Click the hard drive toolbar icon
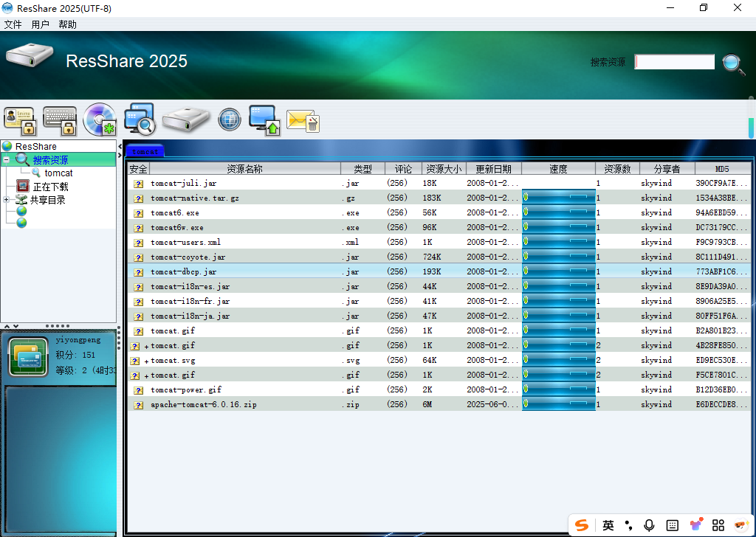Image resolution: width=756 pixels, height=537 pixels. (x=186, y=119)
